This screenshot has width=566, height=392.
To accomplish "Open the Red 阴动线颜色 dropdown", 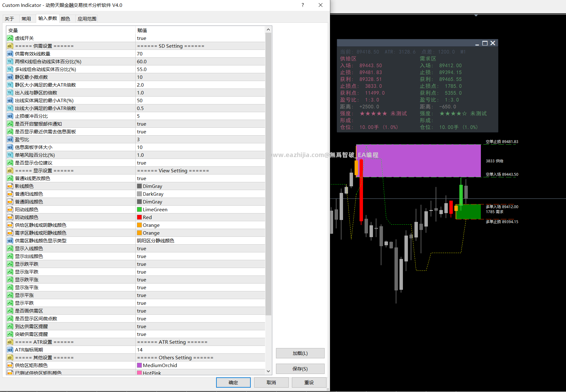I will (201, 217).
